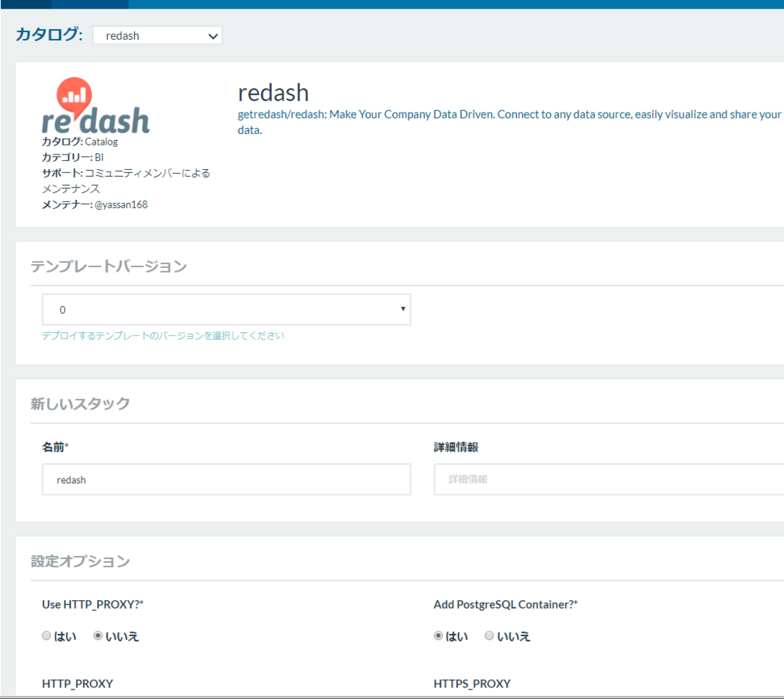Click the 名前 input field containing redash
The image size is (784, 699).
click(227, 479)
